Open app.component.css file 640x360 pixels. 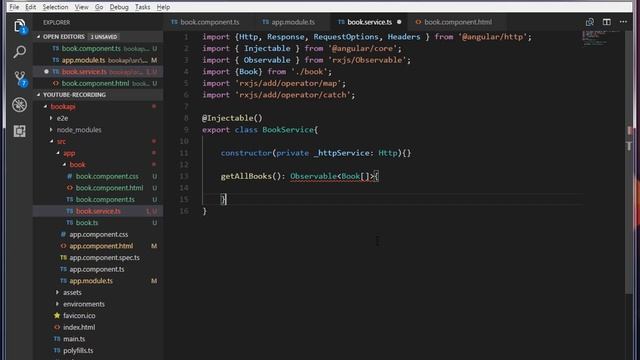pyautogui.click(x=98, y=234)
